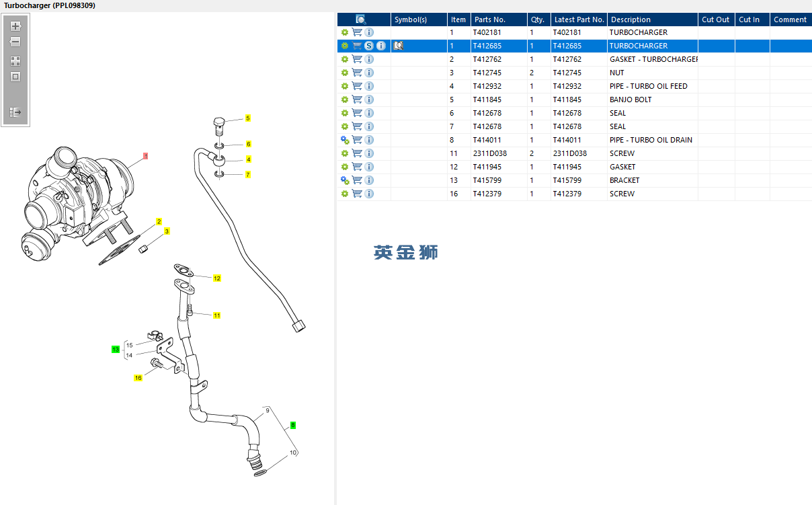Sort by Item column header
The width and height of the screenshot is (812, 505).
(458, 20)
